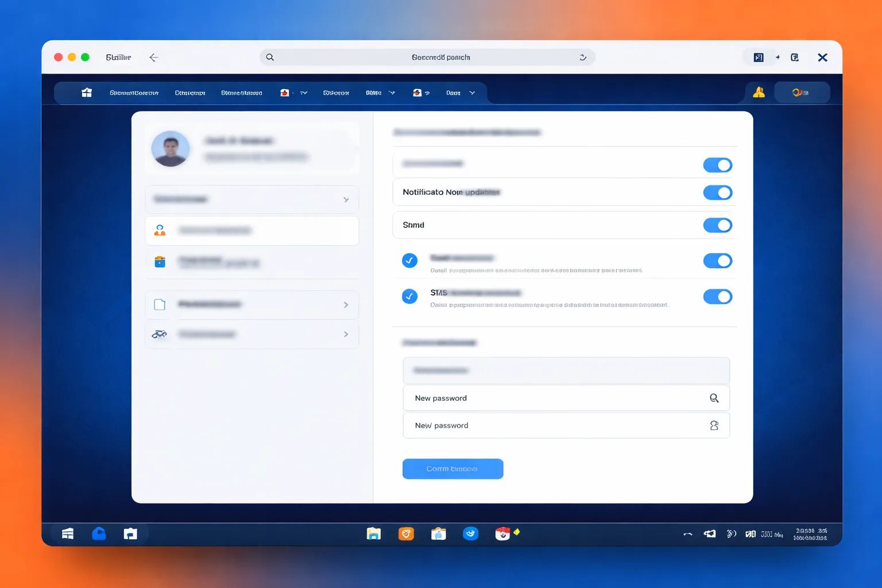
Task: Click the home icon in the navigation bar
Action: pyautogui.click(x=87, y=92)
